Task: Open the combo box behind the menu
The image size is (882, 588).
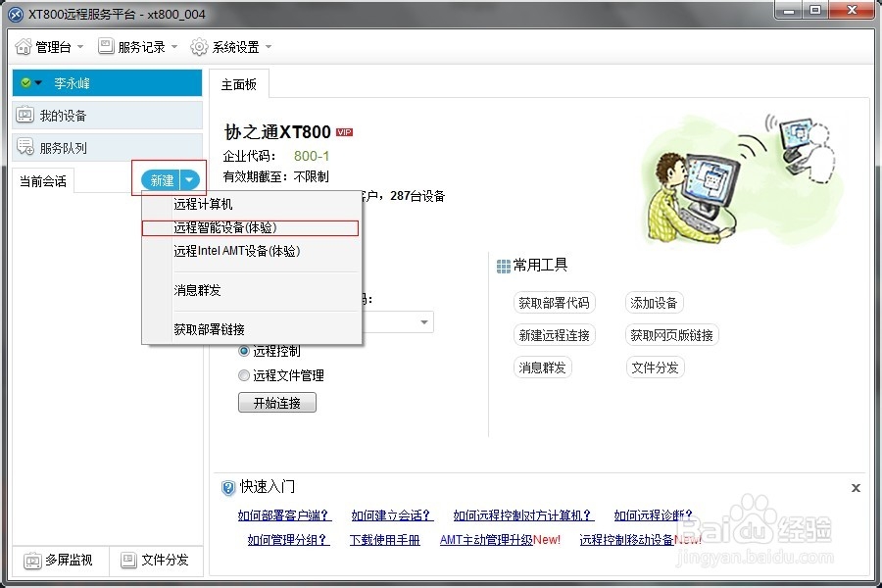Action: (424, 321)
